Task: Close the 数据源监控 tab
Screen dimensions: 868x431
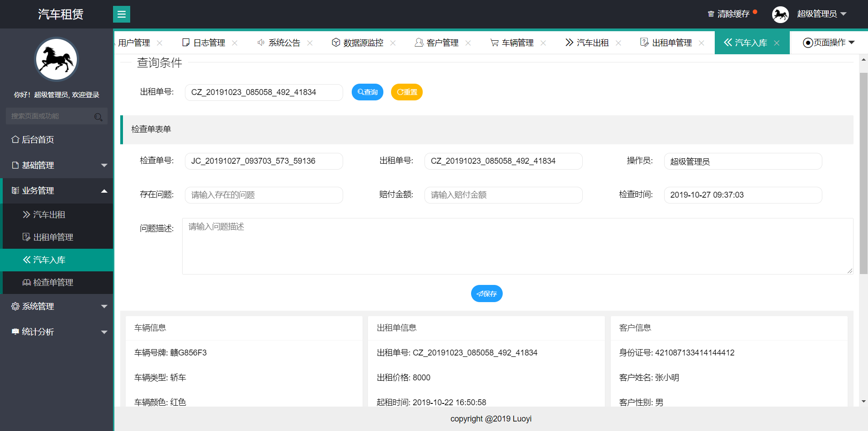Action: [x=393, y=43]
